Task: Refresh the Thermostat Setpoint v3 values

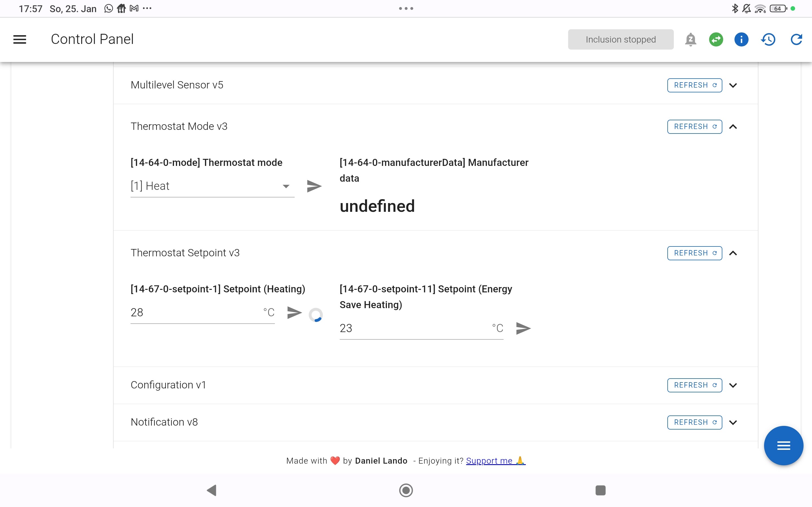Action: click(x=694, y=253)
